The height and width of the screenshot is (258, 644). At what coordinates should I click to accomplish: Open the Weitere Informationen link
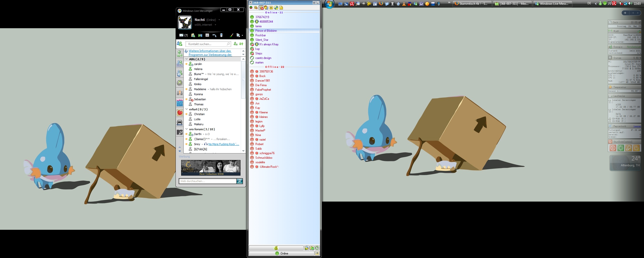[210, 51]
